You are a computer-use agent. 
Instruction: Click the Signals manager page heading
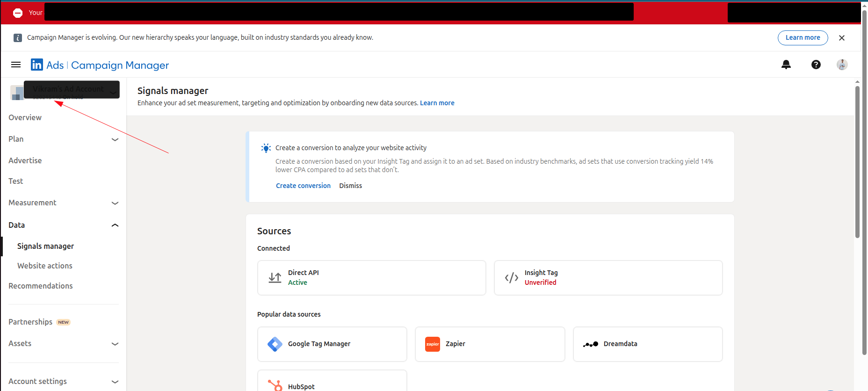pyautogui.click(x=173, y=91)
